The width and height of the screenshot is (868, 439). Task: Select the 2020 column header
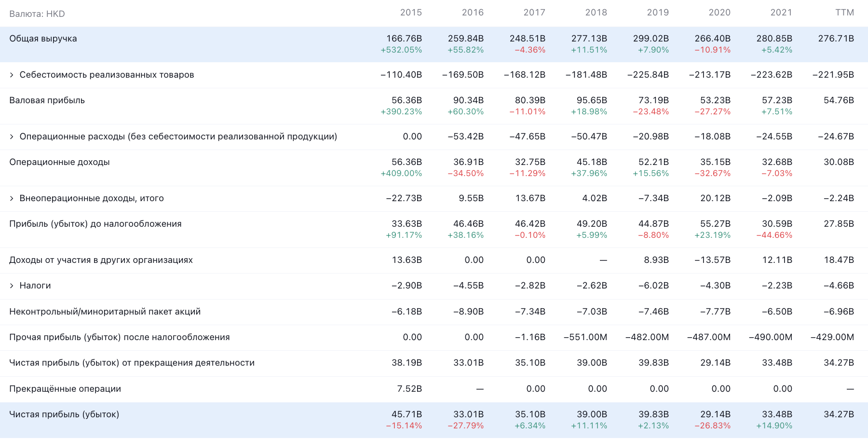[719, 13]
